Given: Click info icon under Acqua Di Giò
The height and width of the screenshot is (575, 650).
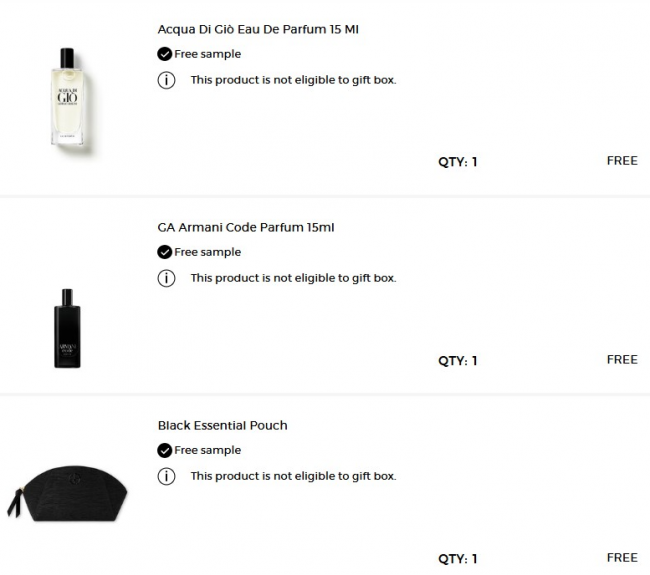Looking at the screenshot, I should point(166,80).
